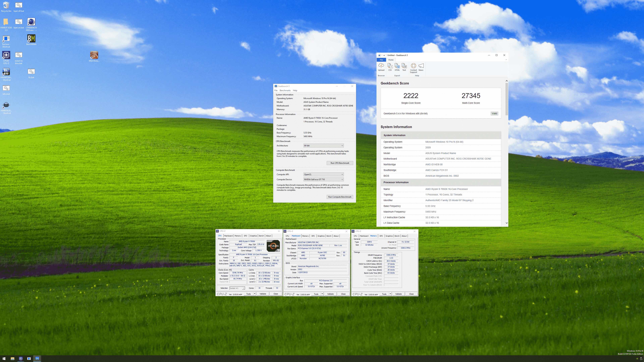The image size is (644, 362).
Task: Click the results scrollbar down arrow
Action: (506, 223)
